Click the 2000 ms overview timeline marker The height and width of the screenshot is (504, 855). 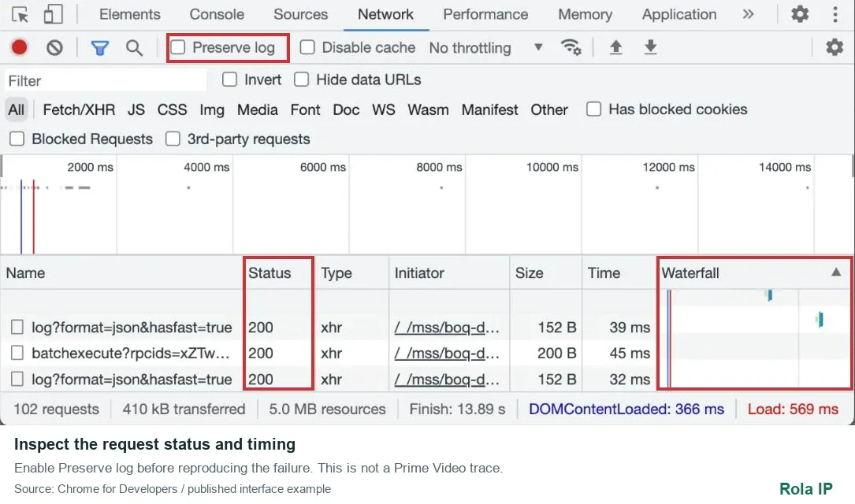tap(90, 167)
